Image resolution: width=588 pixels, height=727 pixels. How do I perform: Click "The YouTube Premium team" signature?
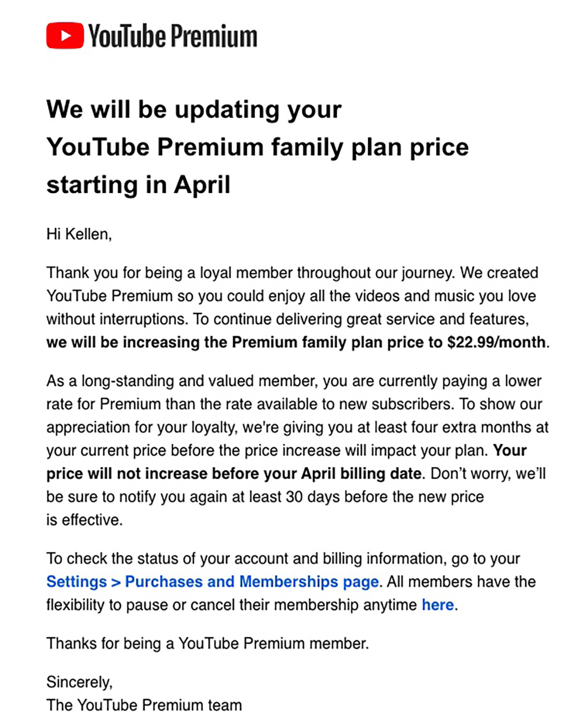[144, 705]
